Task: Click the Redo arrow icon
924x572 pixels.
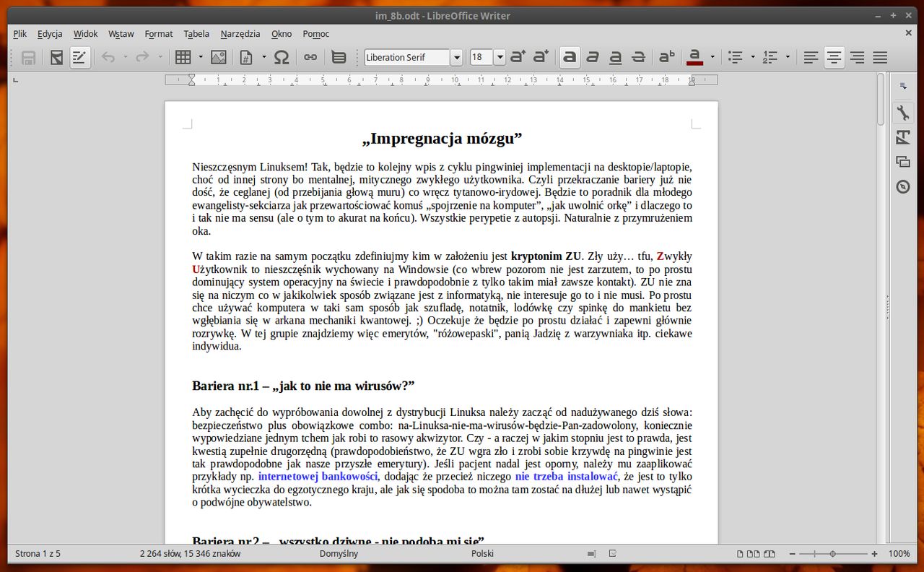Action: pos(143,57)
